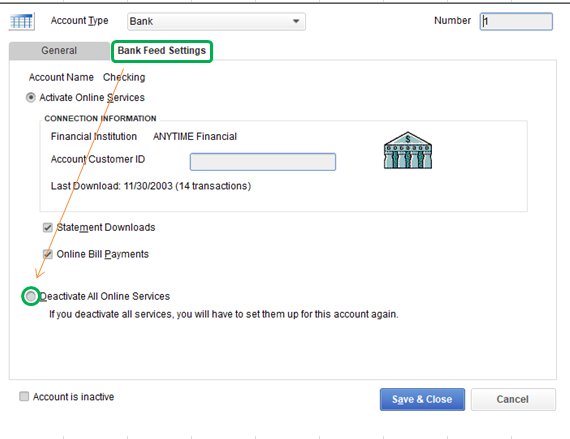Screen dimensions: 570x439
Task: Click the account Number input field
Action: 516,21
